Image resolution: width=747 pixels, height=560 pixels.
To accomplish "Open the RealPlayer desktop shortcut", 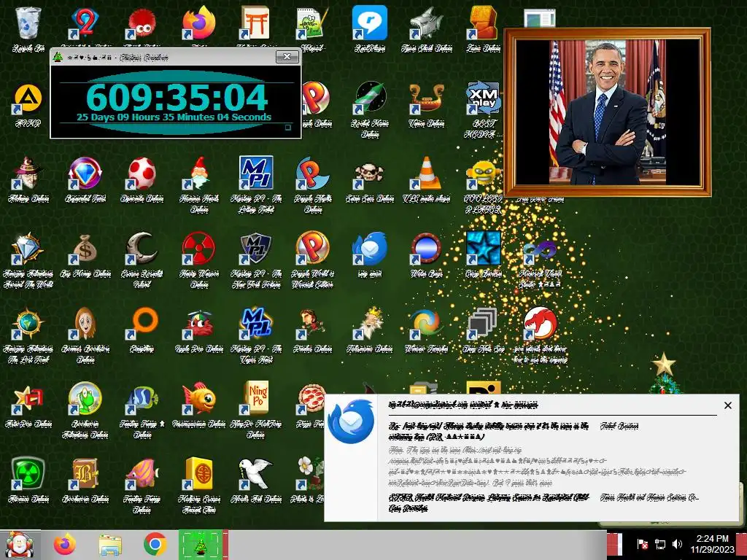I will (x=369, y=23).
